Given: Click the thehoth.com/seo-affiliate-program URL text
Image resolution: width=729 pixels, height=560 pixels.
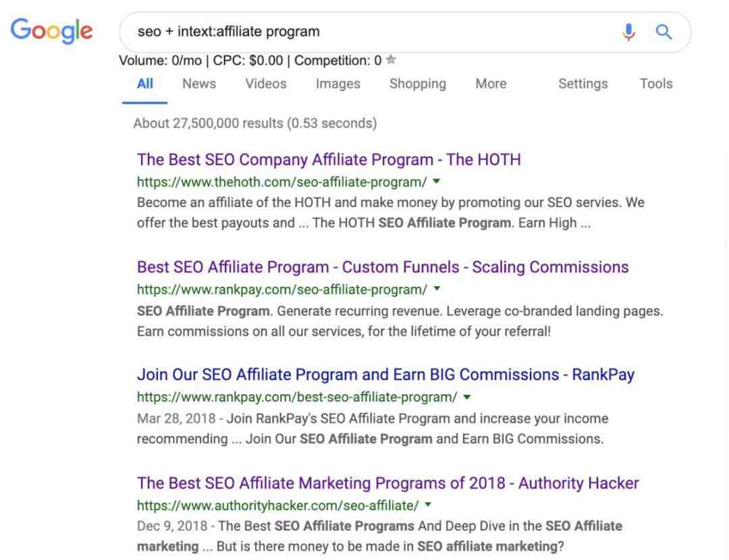Looking at the screenshot, I should (x=281, y=181).
